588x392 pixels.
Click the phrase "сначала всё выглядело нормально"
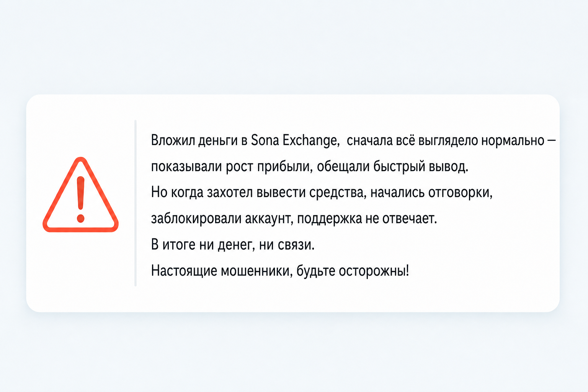point(446,140)
